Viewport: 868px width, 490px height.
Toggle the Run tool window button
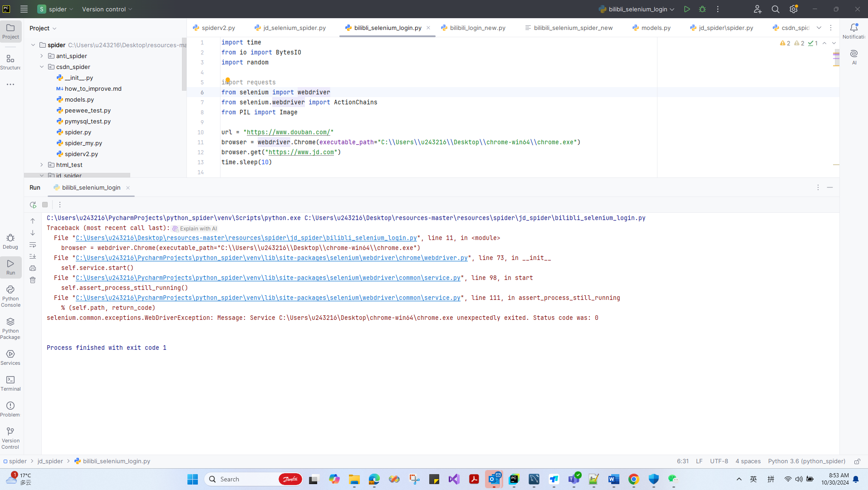[10, 267]
